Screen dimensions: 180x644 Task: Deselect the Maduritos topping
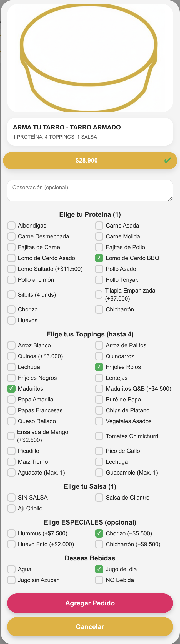(x=11, y=388)
